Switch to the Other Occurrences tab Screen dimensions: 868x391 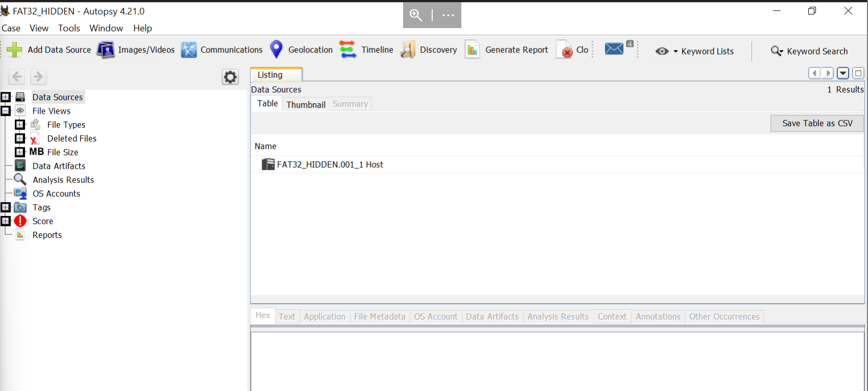(x=724, y=316)
